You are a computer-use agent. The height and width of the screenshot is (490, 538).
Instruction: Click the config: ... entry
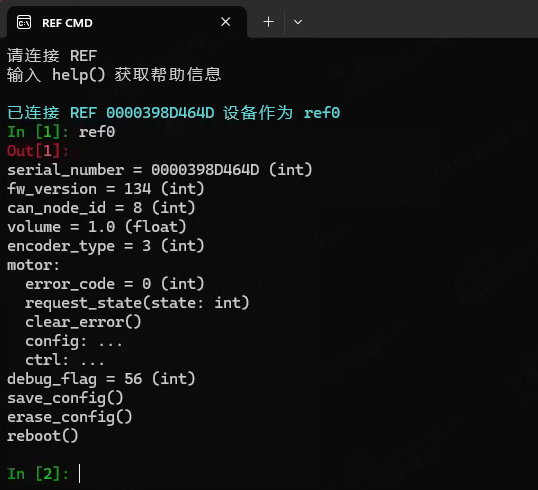74,341
